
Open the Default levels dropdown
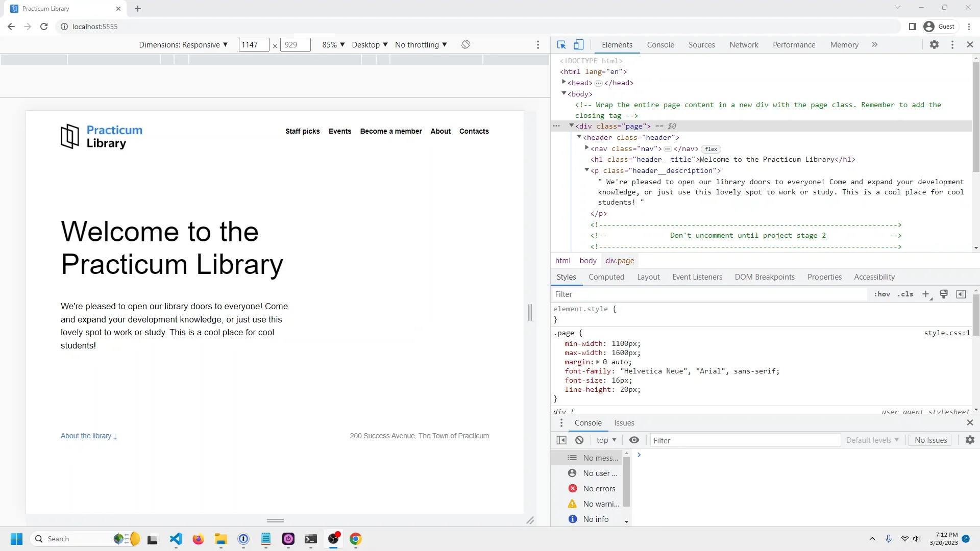click(x=872, y=440)
